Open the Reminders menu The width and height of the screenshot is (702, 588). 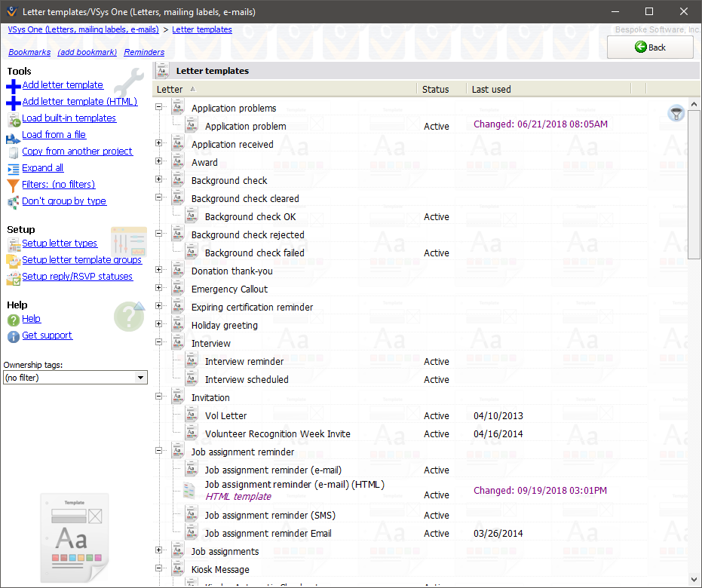pos(144,52)
